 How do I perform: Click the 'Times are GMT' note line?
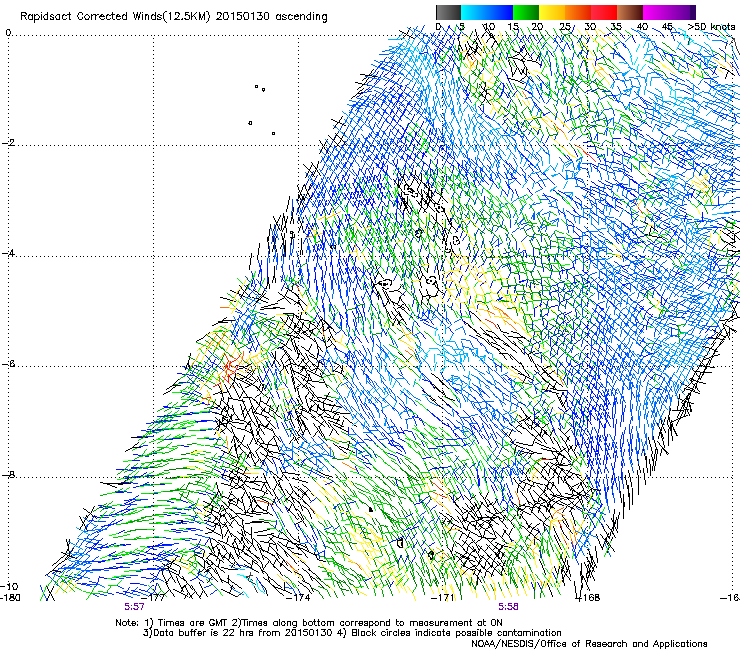(309, 623)
